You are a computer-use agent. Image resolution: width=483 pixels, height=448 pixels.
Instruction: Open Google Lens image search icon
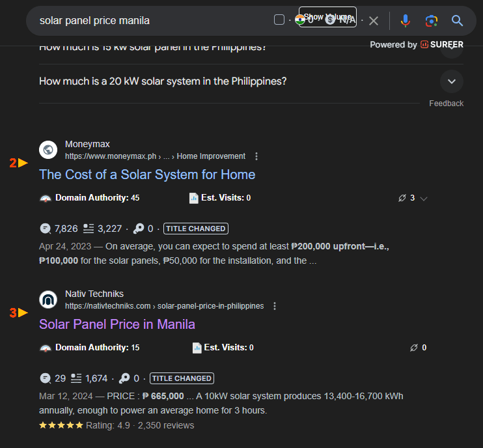(x=431, y=21)
